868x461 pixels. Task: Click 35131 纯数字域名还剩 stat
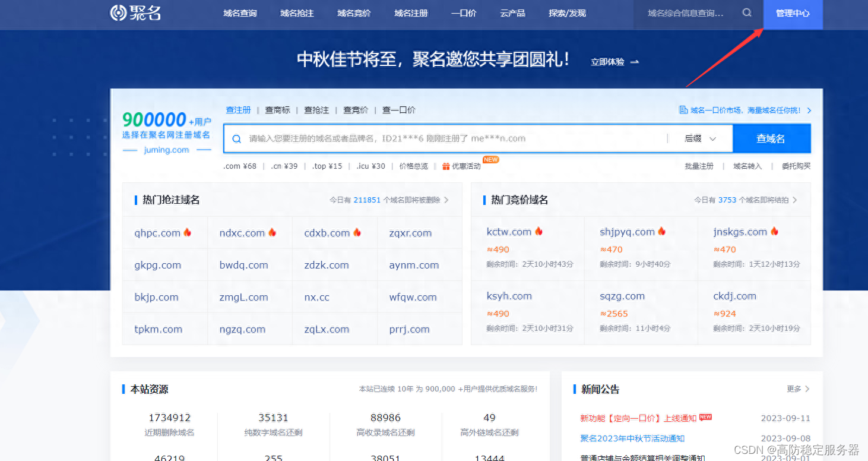click(x=273, y=424)
